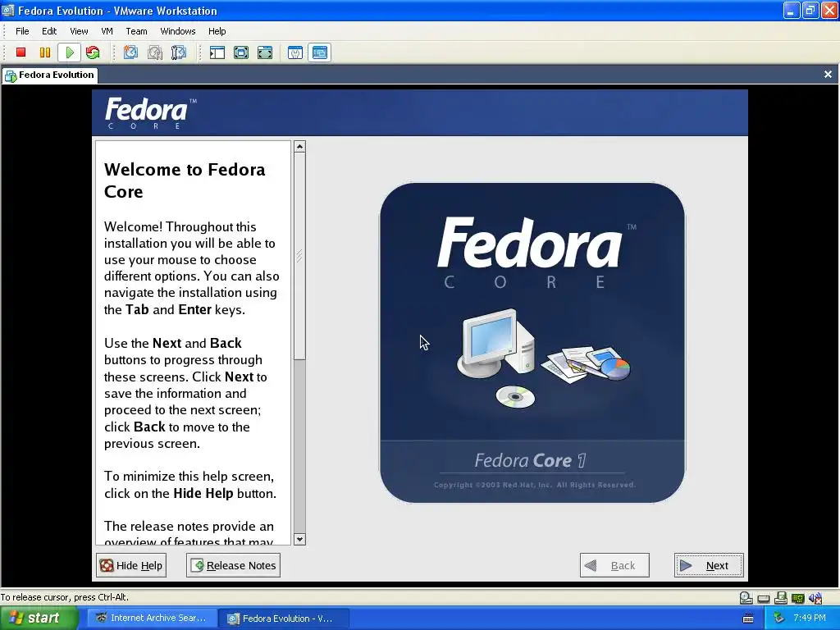Image resolution: width=840 pixels, height=630 pixels.
Task: Minimize the VMware Workstation window
Action: pyautogui.click(x=791, y=11)
